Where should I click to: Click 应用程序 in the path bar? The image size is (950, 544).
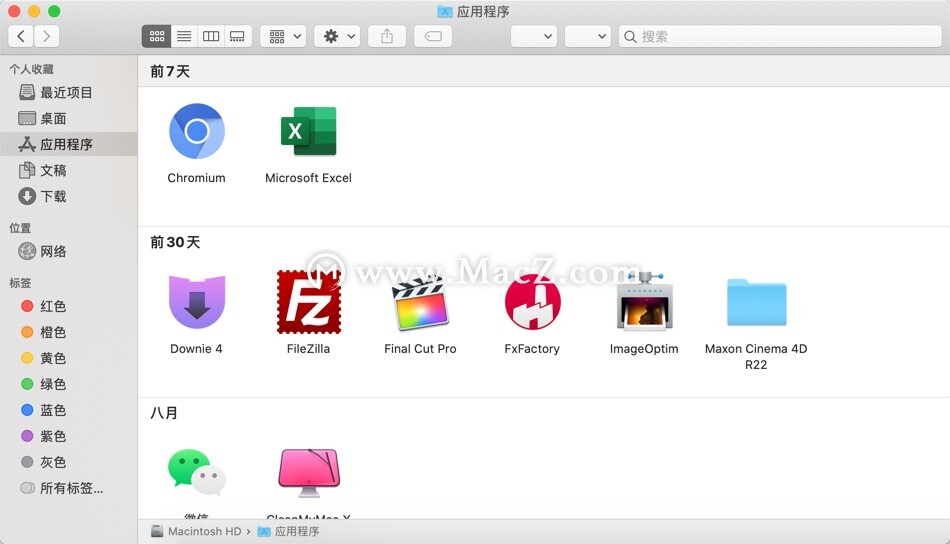click(288, 531)
